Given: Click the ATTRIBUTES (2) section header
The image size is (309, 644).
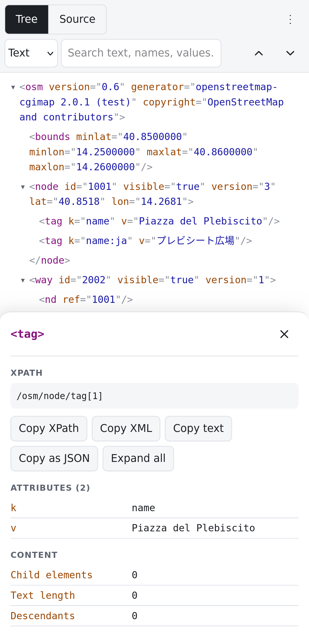Looking at the screenshot, I should (50, 488).
